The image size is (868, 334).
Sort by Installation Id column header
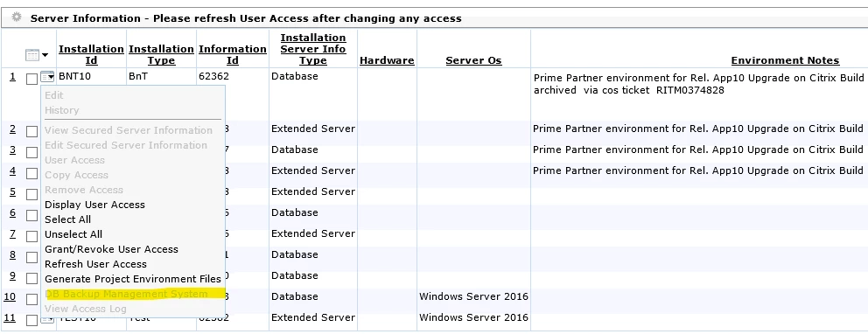click(91, 55)
